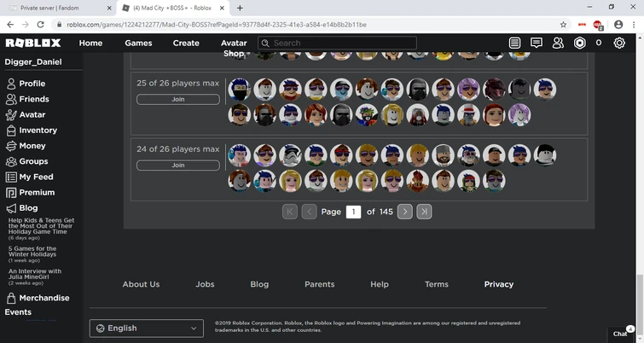Open the Parents footer link

coord(320,284)
